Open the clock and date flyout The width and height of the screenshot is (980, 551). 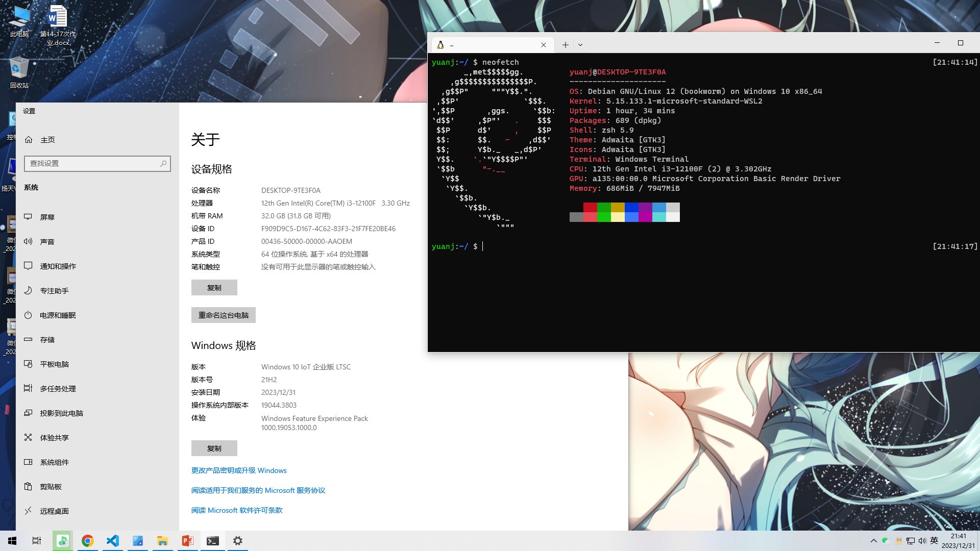point(958,541)
